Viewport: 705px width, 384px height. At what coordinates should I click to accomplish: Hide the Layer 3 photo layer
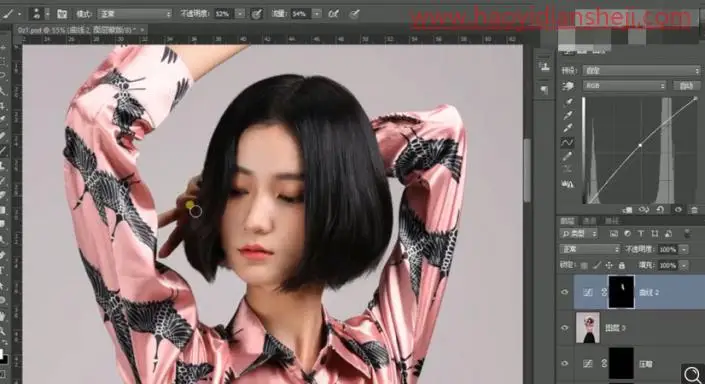[565, 328]
